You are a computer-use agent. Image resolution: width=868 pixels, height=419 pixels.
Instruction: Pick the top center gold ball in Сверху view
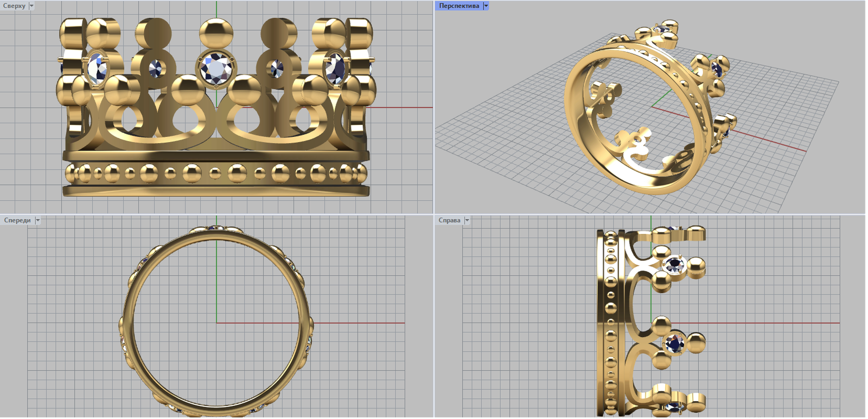click(216, 33)
